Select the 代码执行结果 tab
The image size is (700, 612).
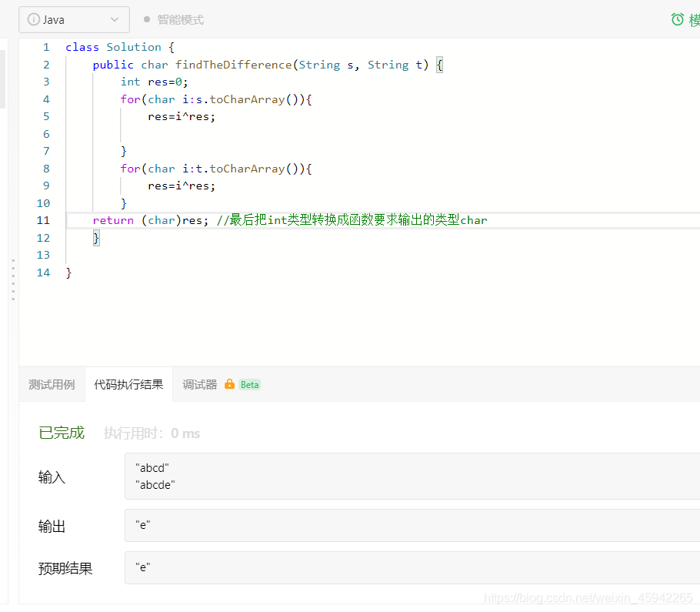[x=128, y=385]
